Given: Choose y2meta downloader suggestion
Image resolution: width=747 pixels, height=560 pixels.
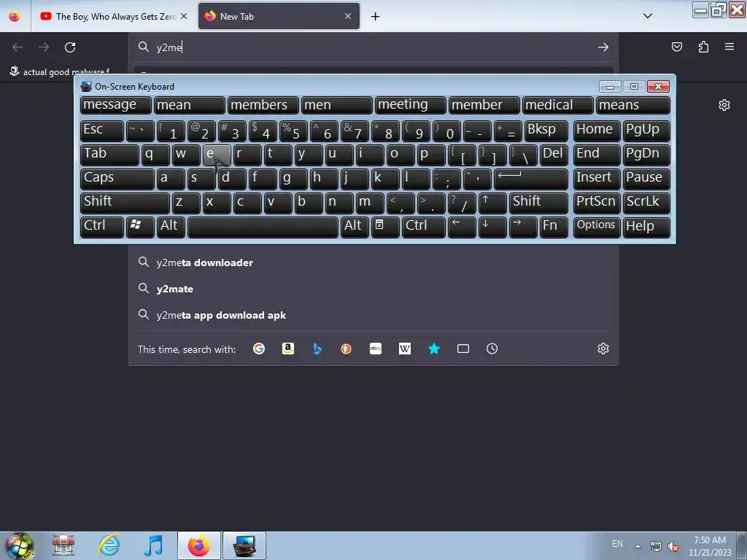Looking at the screenshot, I should pyautogui.click(x=373, y=262).
